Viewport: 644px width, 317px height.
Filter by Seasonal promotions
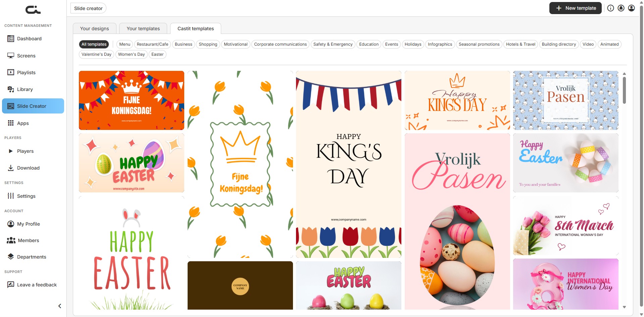click(x=479, y=44)
